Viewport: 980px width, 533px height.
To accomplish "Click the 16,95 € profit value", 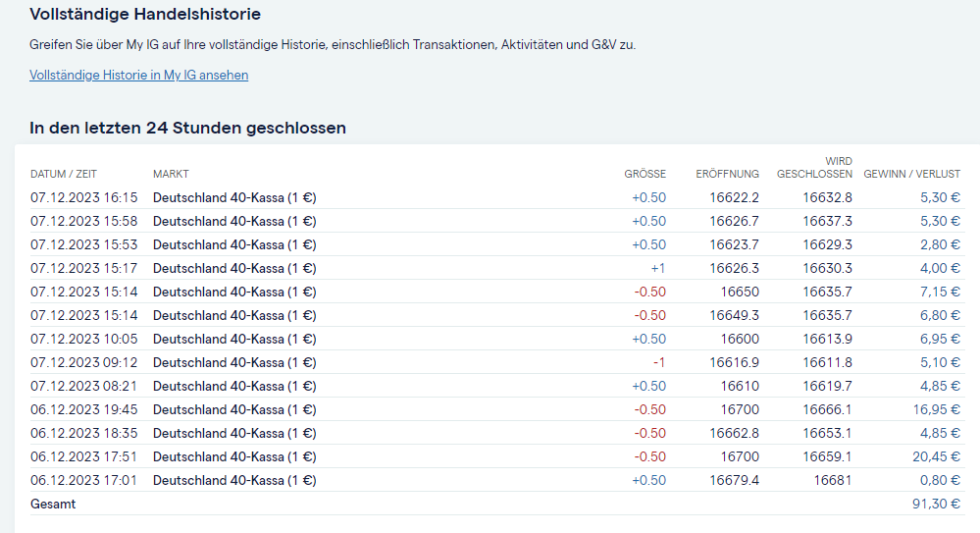I will (x=936, y=409).
